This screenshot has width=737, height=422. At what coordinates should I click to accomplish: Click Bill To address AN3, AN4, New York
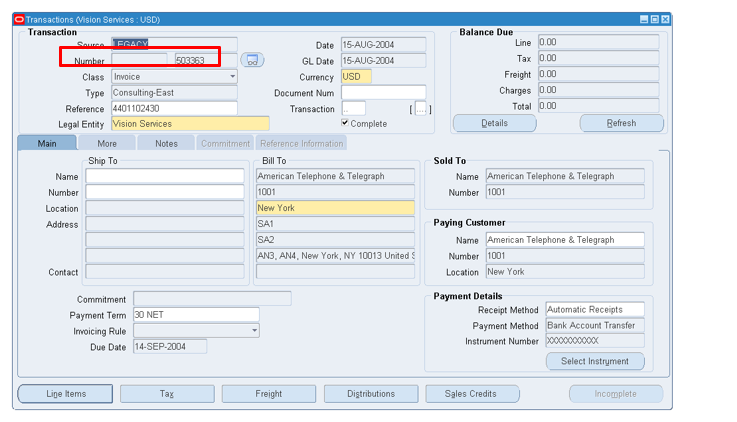[x=335, y=256]
